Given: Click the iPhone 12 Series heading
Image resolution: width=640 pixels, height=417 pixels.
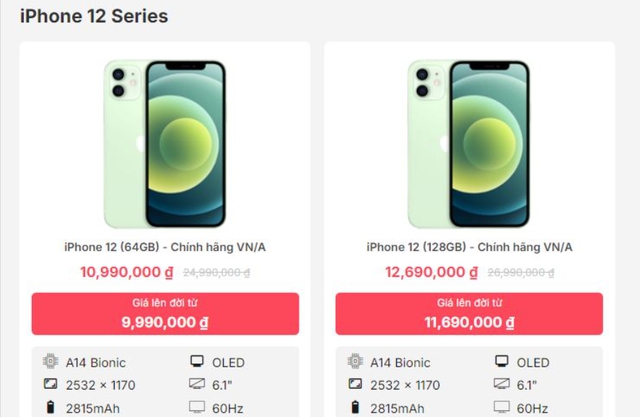Looking at the screenshot, I should coord(94,17).
